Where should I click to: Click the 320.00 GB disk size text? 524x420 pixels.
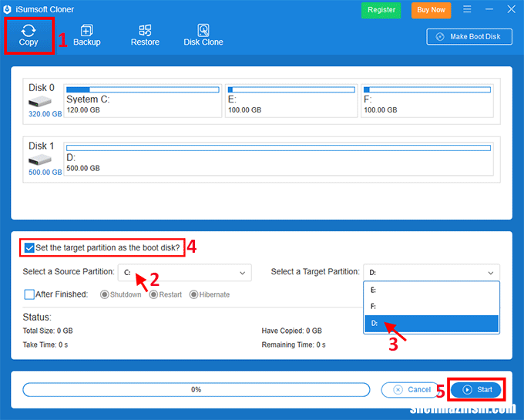coord(45,114)
